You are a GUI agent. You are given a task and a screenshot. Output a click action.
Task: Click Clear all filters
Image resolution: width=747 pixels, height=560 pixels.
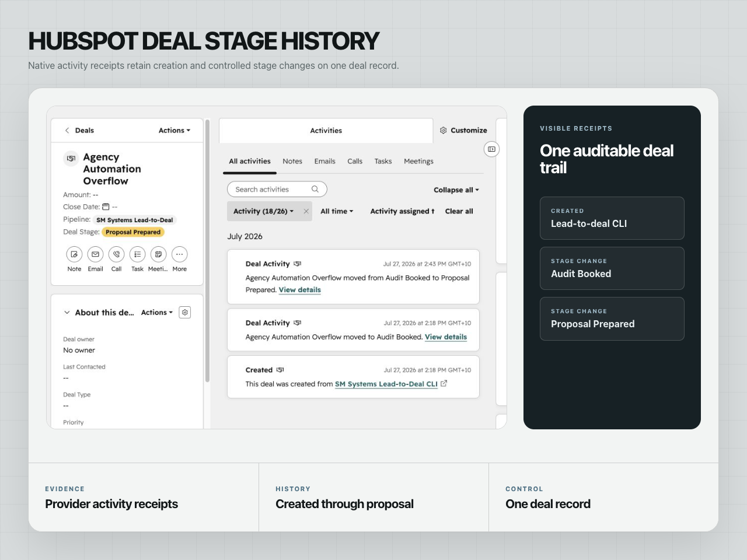[459, 211]
